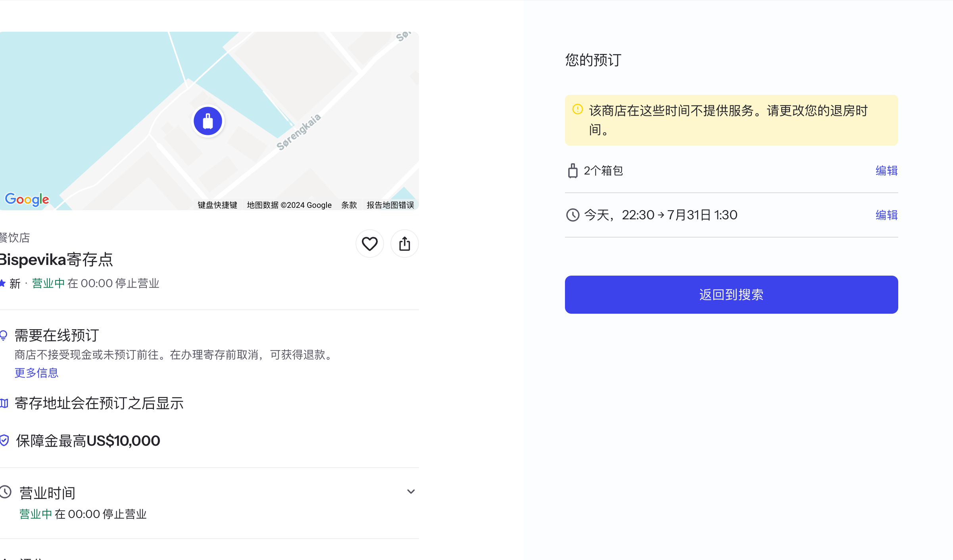Click 键盘快捷键 keyboard shortcuts link
This screenshot has width=953, height=560.
point(217,205)
